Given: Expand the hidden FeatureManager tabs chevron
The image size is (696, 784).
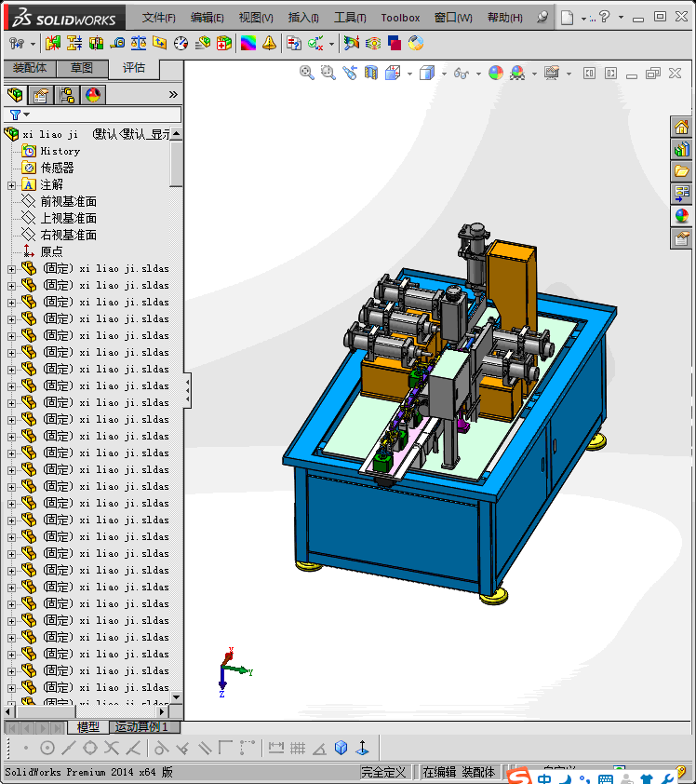Looking at the screenshot, I should pos(173,94).
